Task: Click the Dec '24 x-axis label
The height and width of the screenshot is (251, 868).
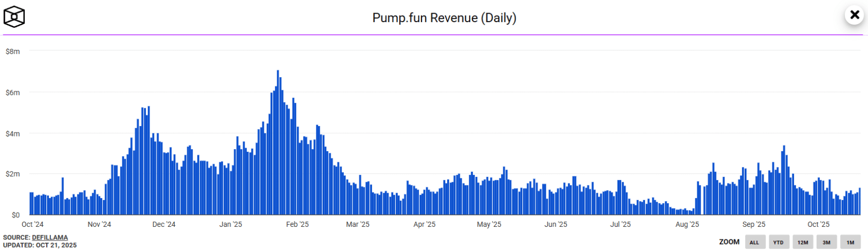Action: pos(164,224)
